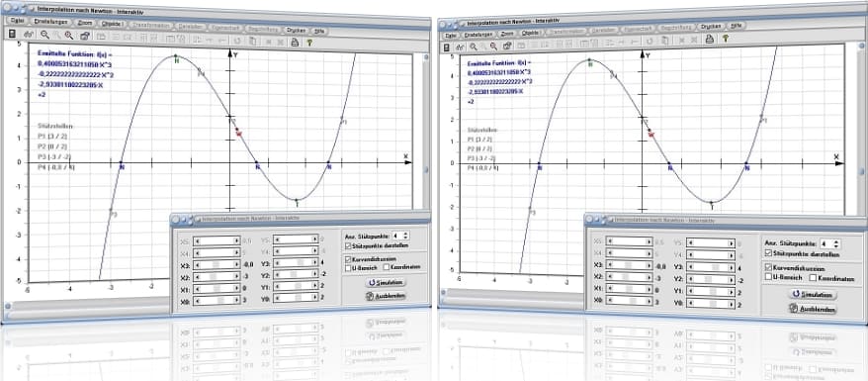868x381 pixels.
Task: Click Ausblenden button in left control panel
Action: coord(386,296)
